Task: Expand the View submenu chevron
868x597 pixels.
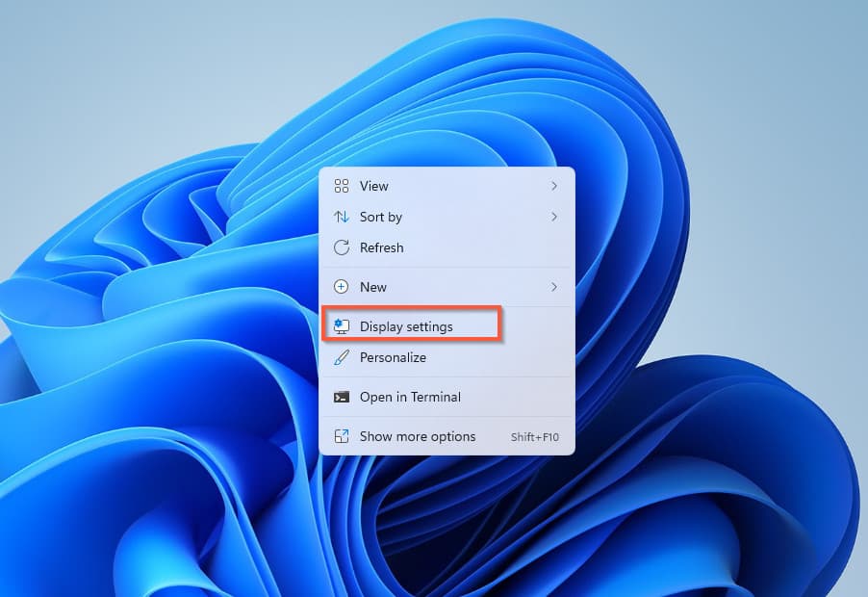Action: tap(553, 186)
